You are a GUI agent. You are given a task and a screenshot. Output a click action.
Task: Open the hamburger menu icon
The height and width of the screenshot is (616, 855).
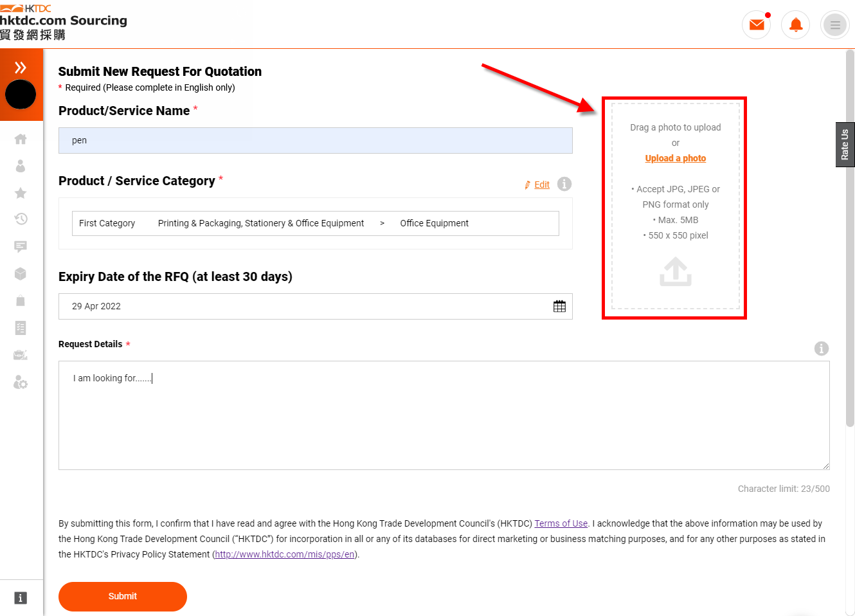point(835,25)
